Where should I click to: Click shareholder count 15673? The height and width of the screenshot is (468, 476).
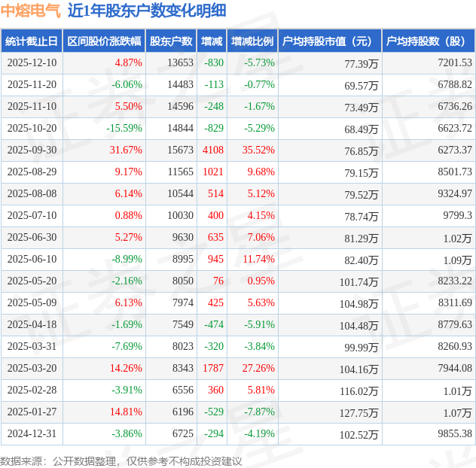tap(180, 150)
